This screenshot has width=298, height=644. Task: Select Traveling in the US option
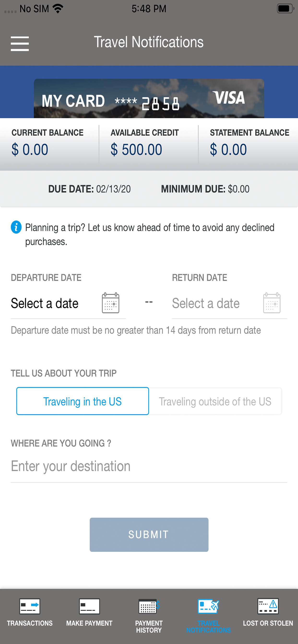pos(83,401)
